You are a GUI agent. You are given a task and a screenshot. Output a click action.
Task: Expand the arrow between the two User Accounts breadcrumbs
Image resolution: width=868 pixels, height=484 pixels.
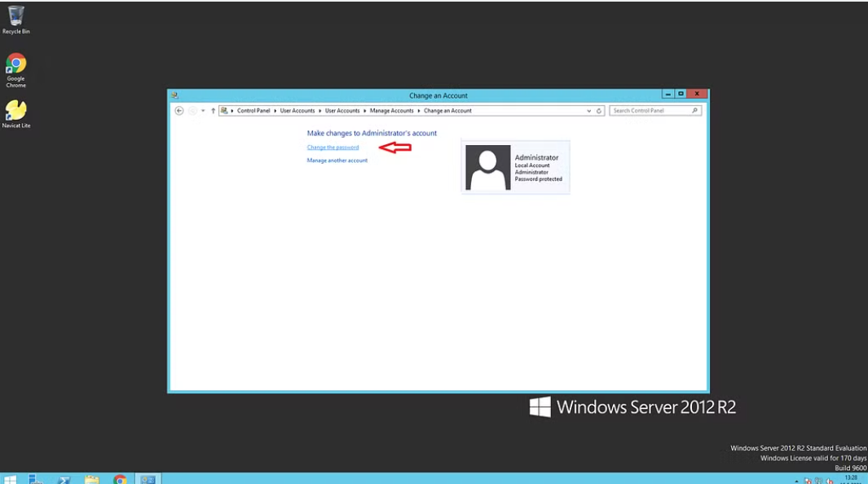(320, 111)
